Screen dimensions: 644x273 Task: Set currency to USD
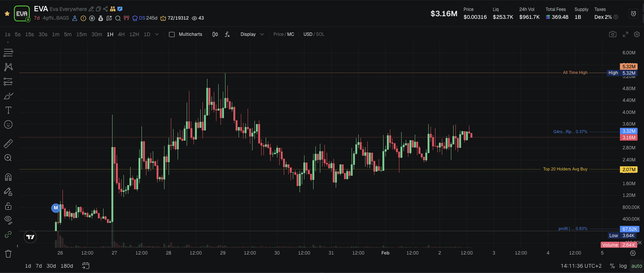(308, 34)
